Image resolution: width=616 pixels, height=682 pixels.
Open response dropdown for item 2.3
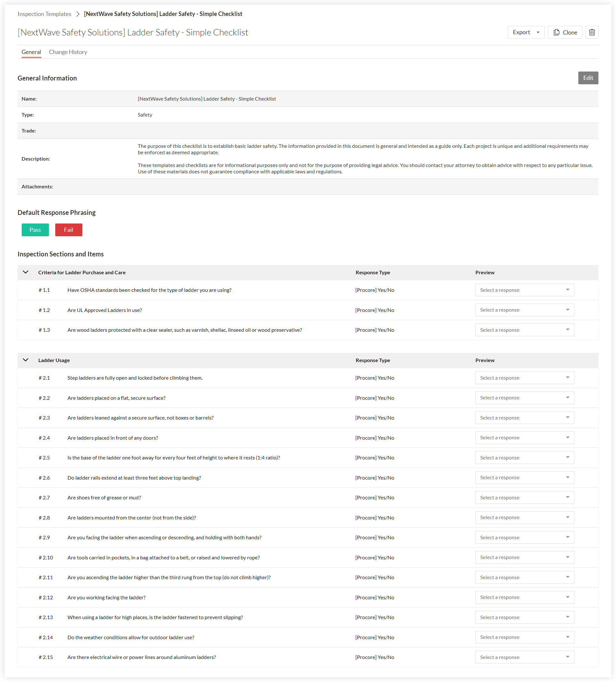point(524,417)
